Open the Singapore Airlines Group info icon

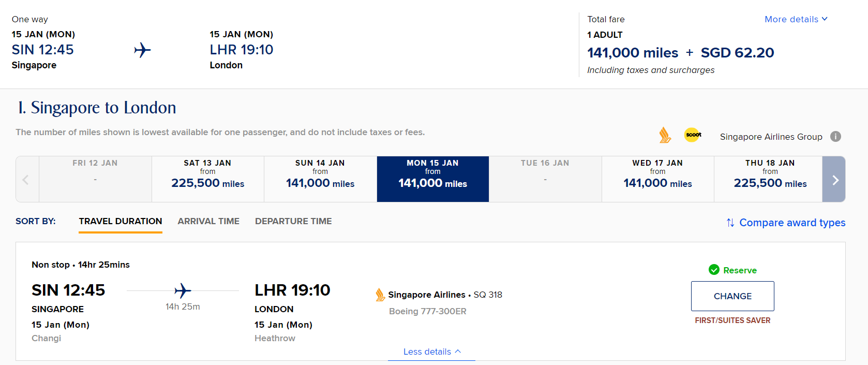coord(835,136)
